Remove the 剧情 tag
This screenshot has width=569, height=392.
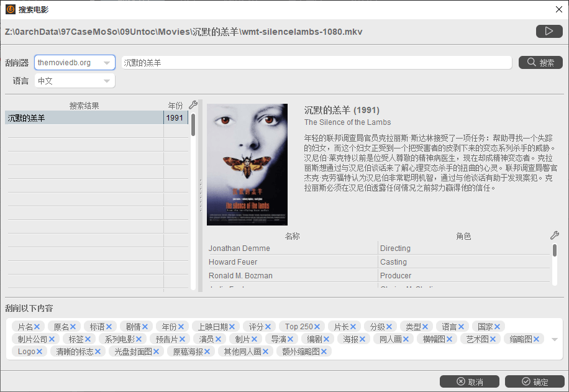tap(145, 327)
